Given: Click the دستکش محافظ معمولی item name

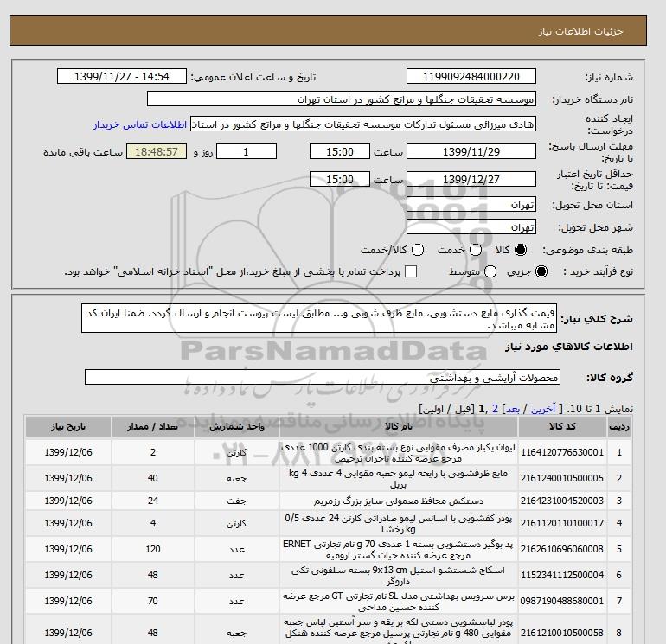Looking at the screenshot, I should [399, 501].
